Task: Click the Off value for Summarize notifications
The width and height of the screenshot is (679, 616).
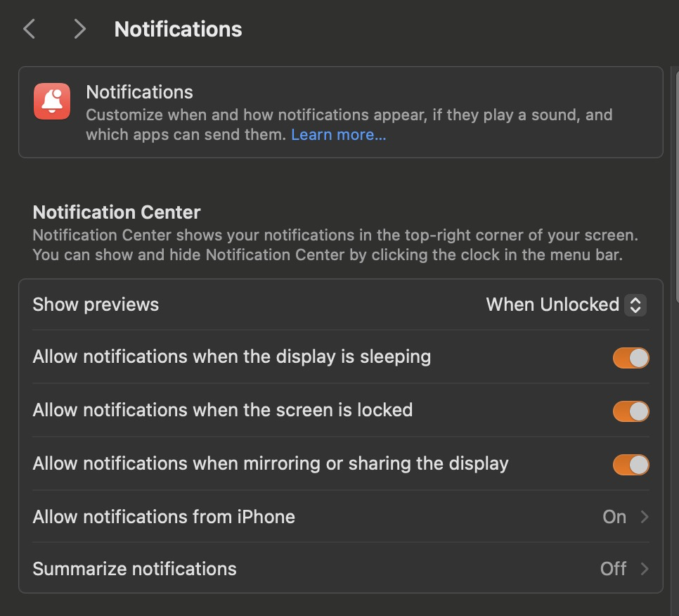Action: [x=613, y=569]
